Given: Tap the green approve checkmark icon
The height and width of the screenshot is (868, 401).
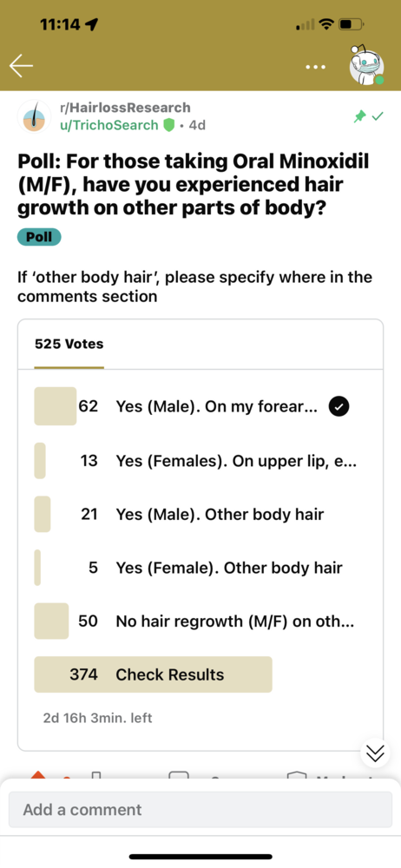Looking at the screenshot, I should click(x=378, y=116).
